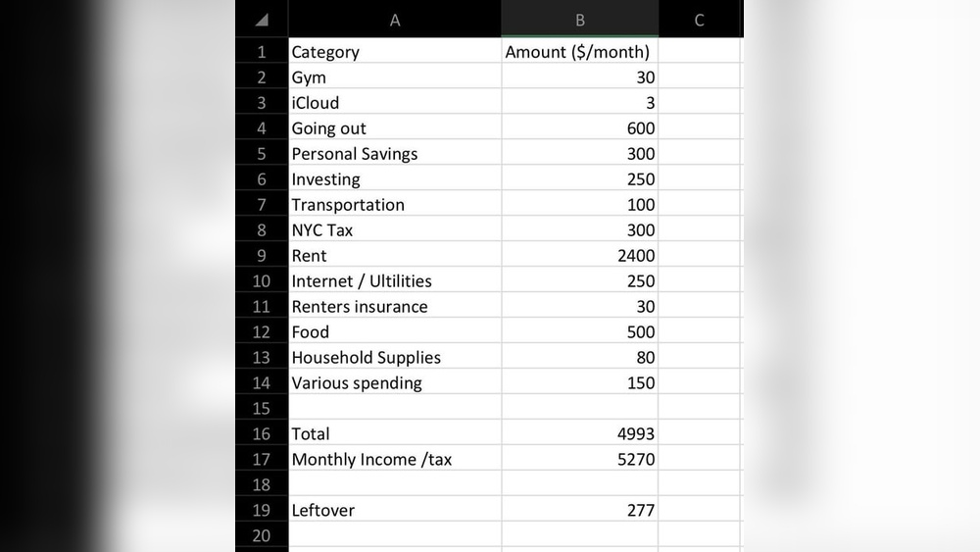Select row 19 header
The width and height of the screenshot is (980, 552).
pyautogui.click(x=262, y=511)
